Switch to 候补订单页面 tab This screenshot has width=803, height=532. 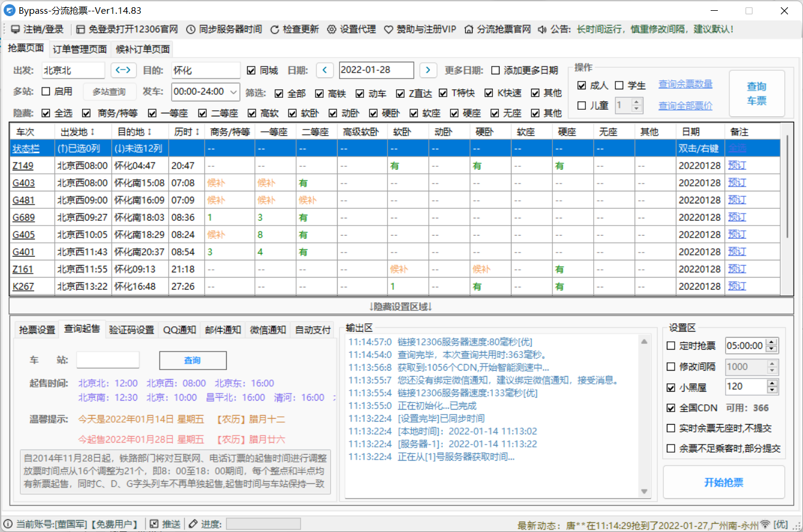tap(142, 49)
